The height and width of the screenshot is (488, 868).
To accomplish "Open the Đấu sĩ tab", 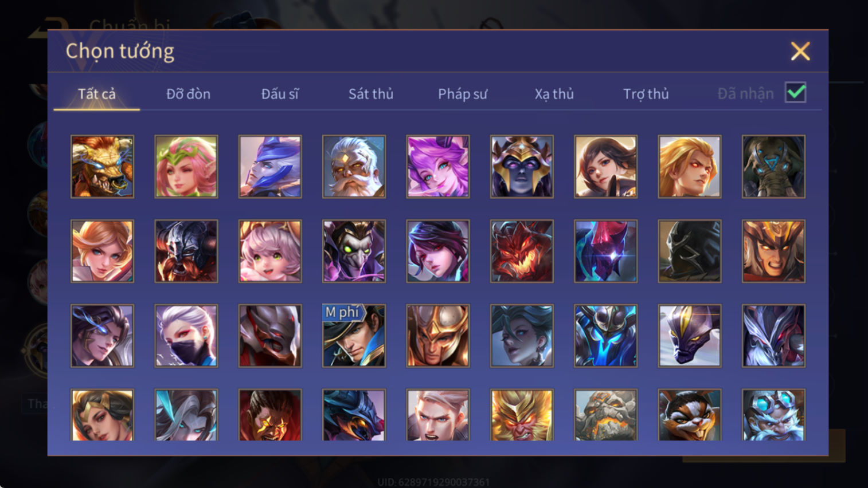I will point(280,94).
